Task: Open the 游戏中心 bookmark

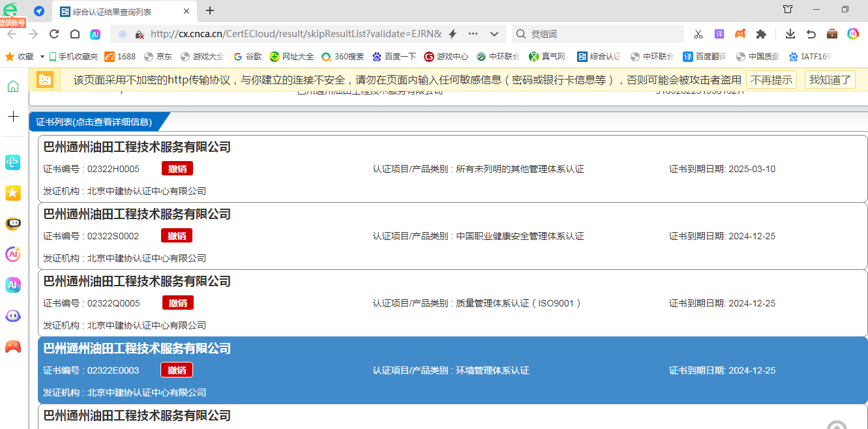Action: pos(446,57)
